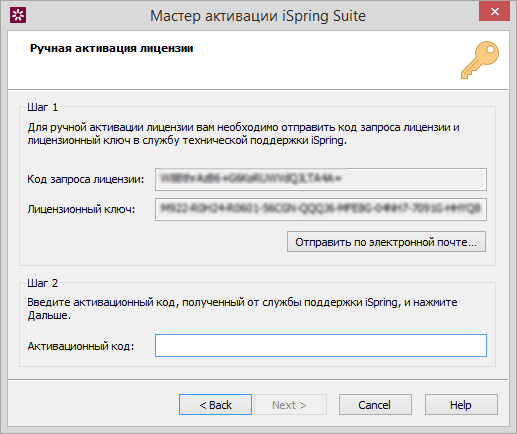Image resolution: width=517 pixels, height=434 pixels.
Task: Click the 'Активационный код:' label
Action: point(81,346)
